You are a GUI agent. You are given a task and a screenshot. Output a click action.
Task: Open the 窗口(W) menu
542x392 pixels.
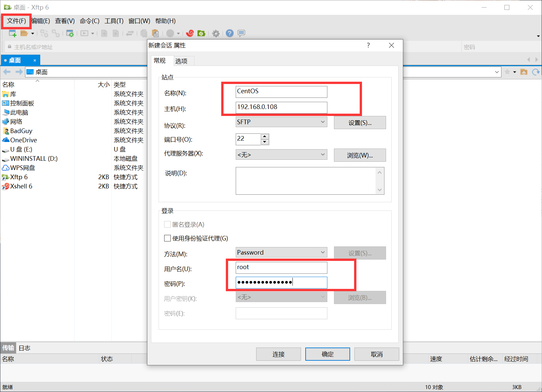(139, 21)
